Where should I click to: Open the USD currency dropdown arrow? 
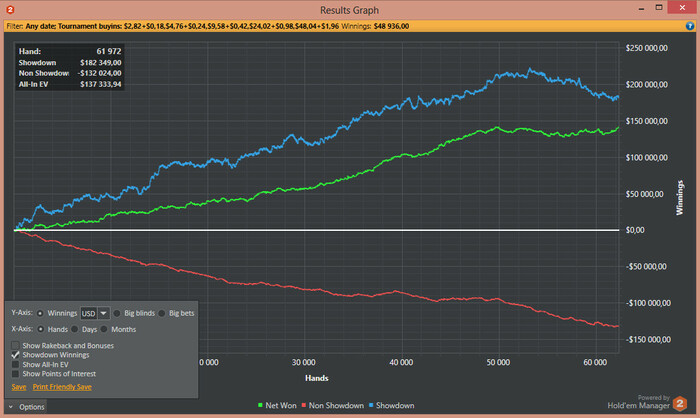click(104, 313)
